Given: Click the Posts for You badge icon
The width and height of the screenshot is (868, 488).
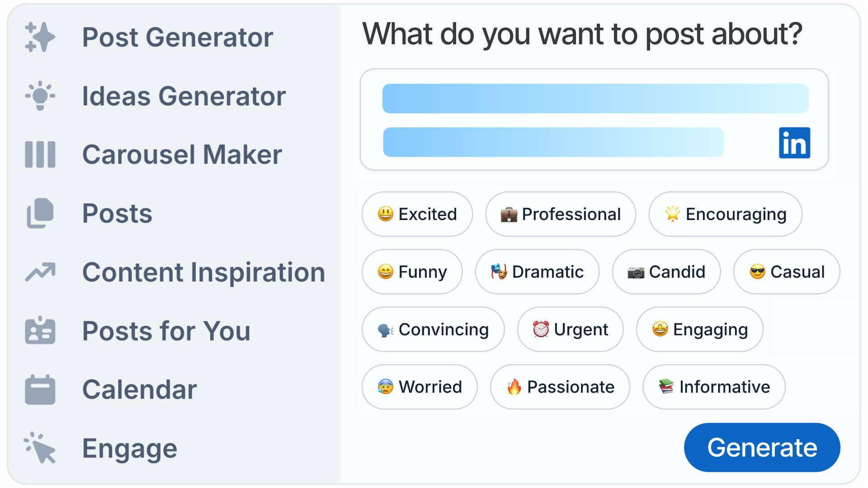Looking at the screenshot, I should pyautogui.click(x=40, y=331).
